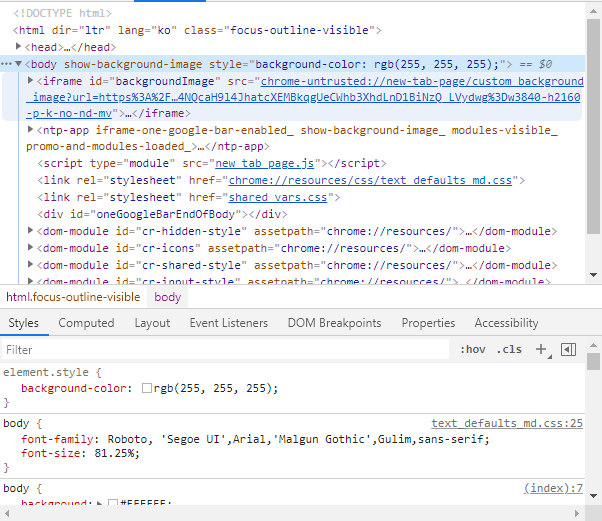Switch to the Computed tab

pos(86,323)
